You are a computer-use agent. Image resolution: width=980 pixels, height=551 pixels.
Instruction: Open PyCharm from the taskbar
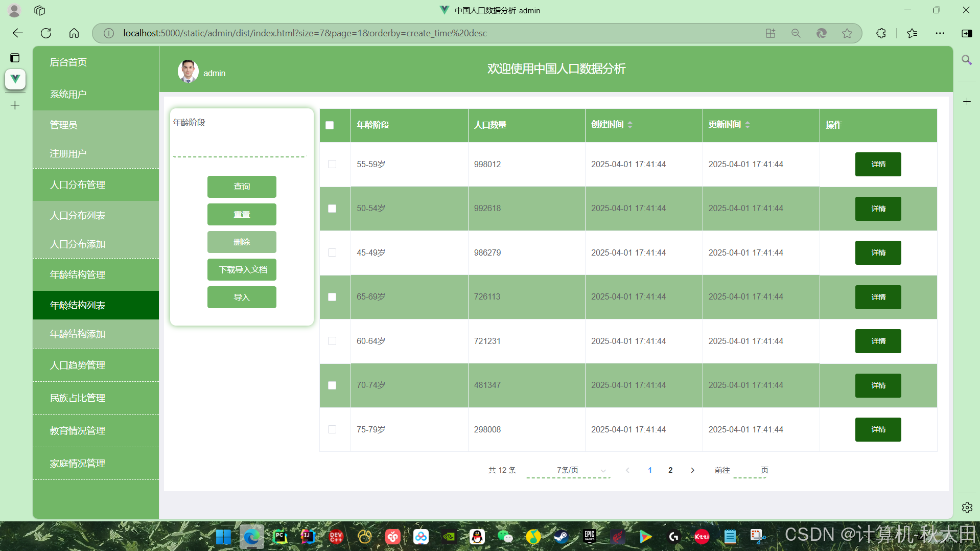click(280, 537)
